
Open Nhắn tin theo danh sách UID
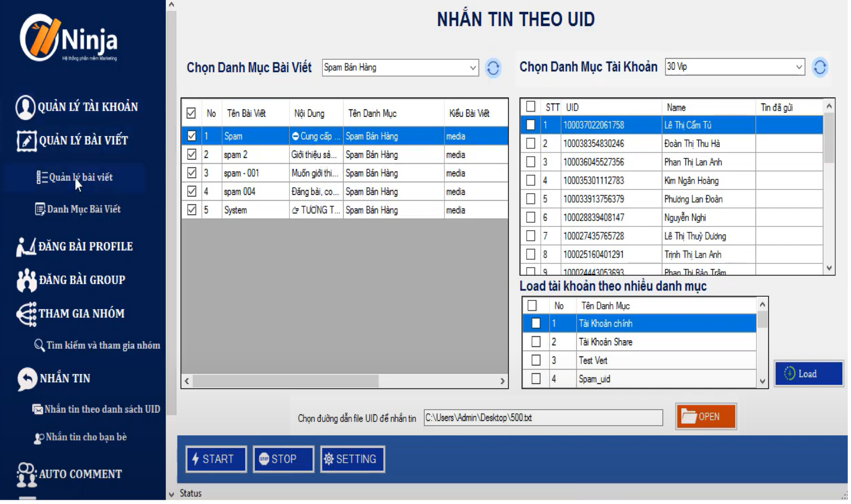[x=102, y=410]
